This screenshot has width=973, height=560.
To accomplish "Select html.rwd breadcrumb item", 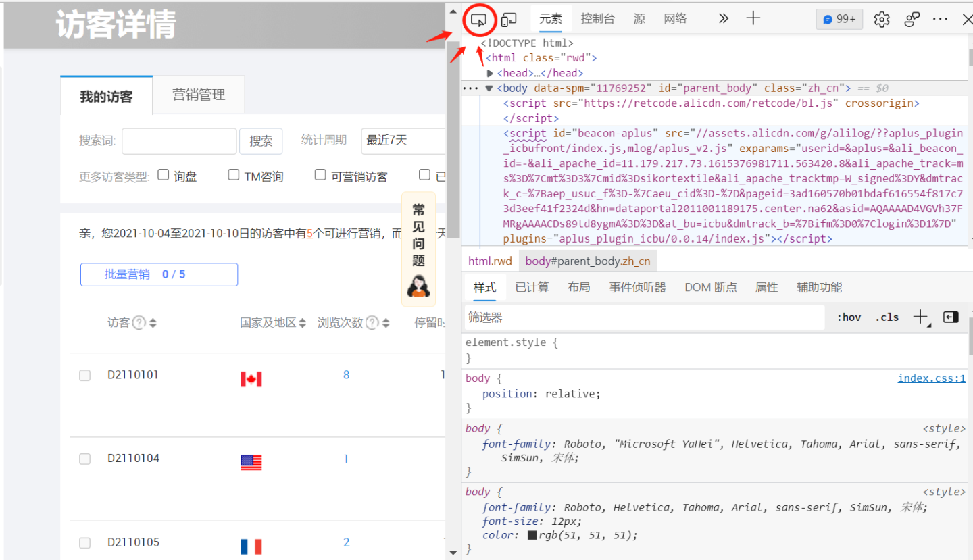I will tap(491, 261).
